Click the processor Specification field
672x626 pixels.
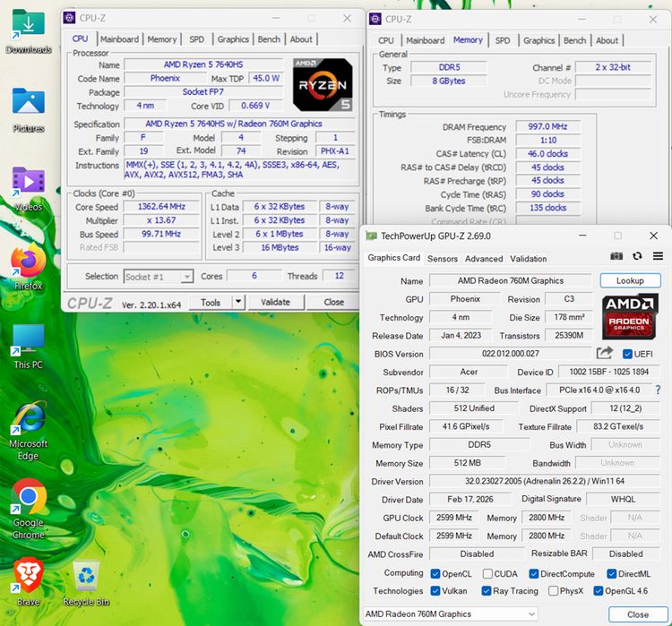click(x=239, y=124)
